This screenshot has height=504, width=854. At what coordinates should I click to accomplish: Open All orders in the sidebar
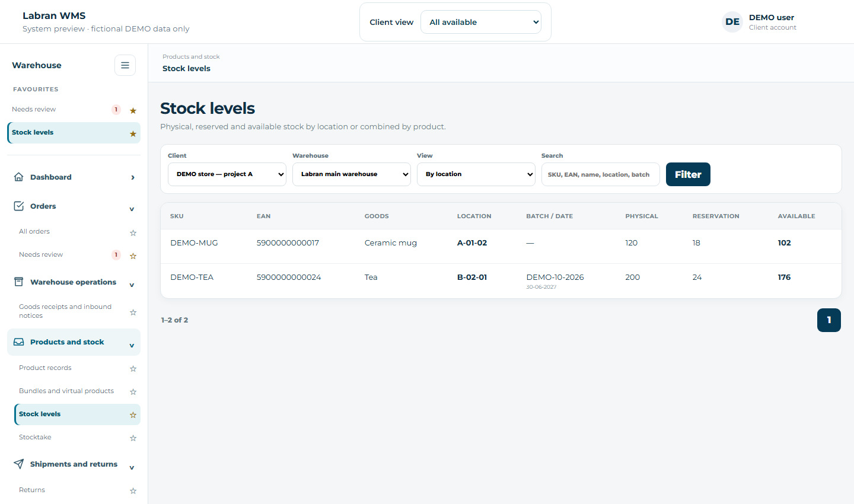34,231
